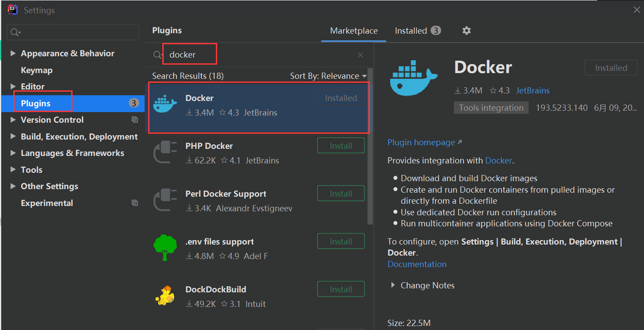Click the PHP Docker plugin icon
Viewport: 644px width, 330px height.
point(164,152)
